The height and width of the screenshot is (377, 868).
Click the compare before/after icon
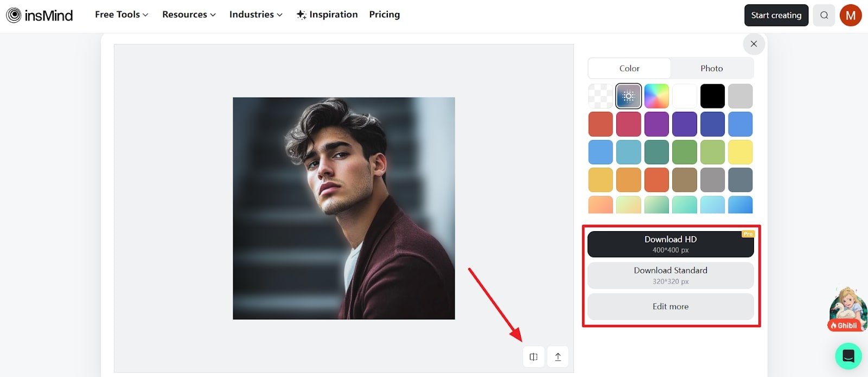534,357
